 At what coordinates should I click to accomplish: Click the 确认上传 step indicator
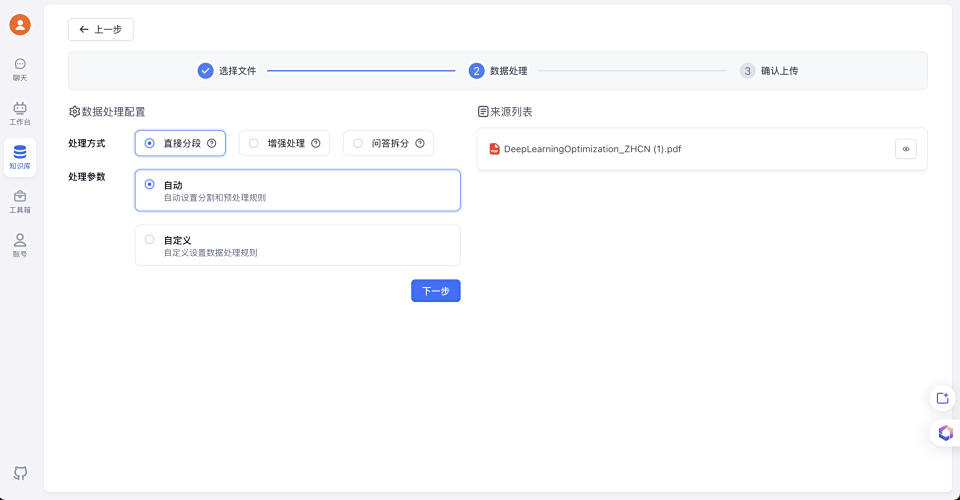(x=769, y=71)
